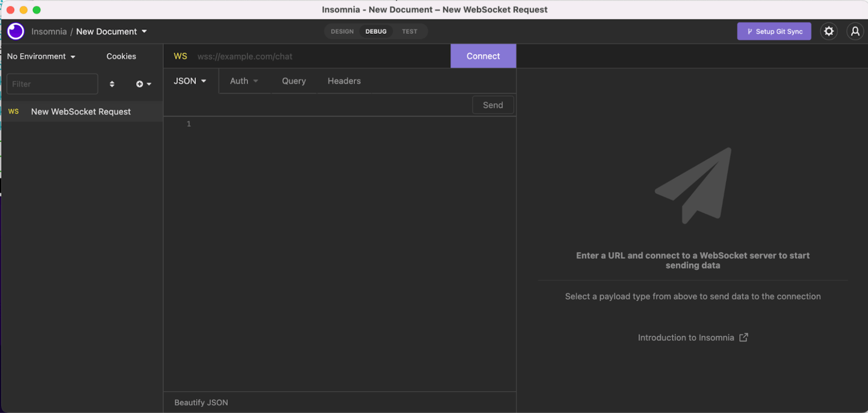Click Beautify JSON at the bottom
This screenshot has width=868, height=413.
[201, 402]
